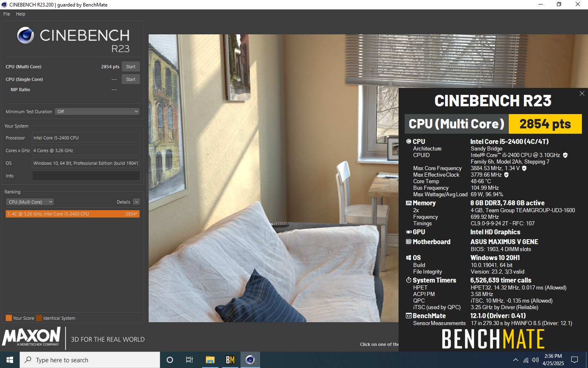Open the Help menu

click(20, 14)
